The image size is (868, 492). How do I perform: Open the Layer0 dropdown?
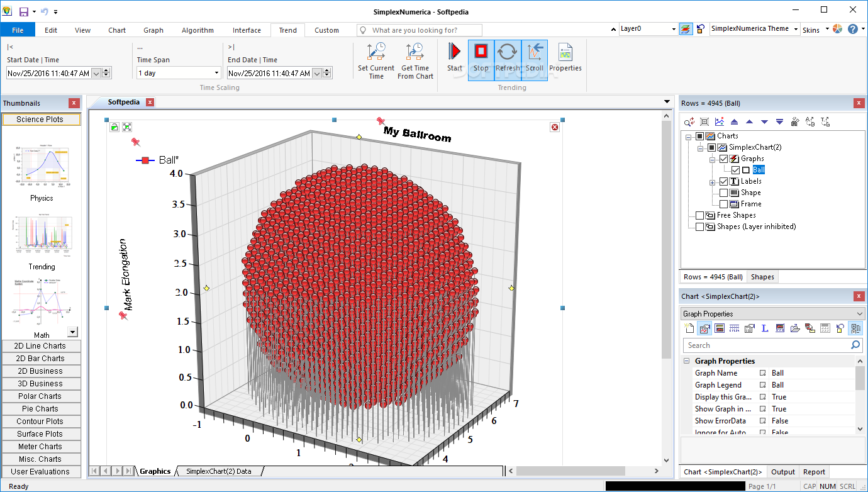tap(674, 29)
